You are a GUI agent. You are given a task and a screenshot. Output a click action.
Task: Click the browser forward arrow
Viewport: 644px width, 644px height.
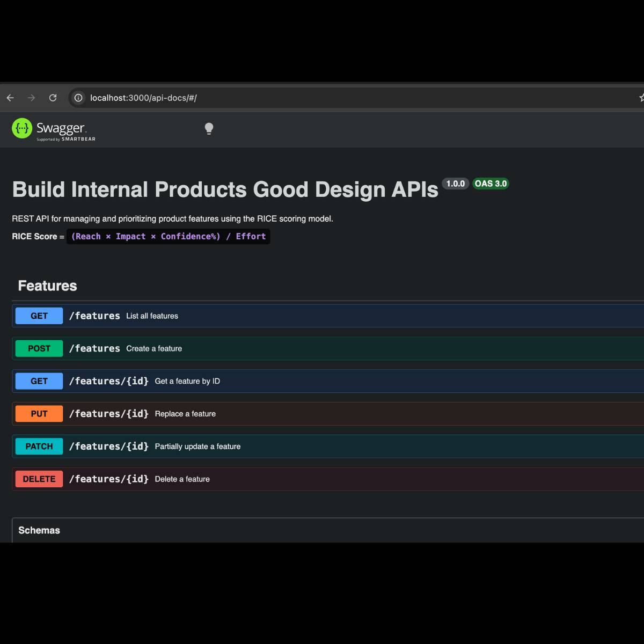click(x=32, y=98)
